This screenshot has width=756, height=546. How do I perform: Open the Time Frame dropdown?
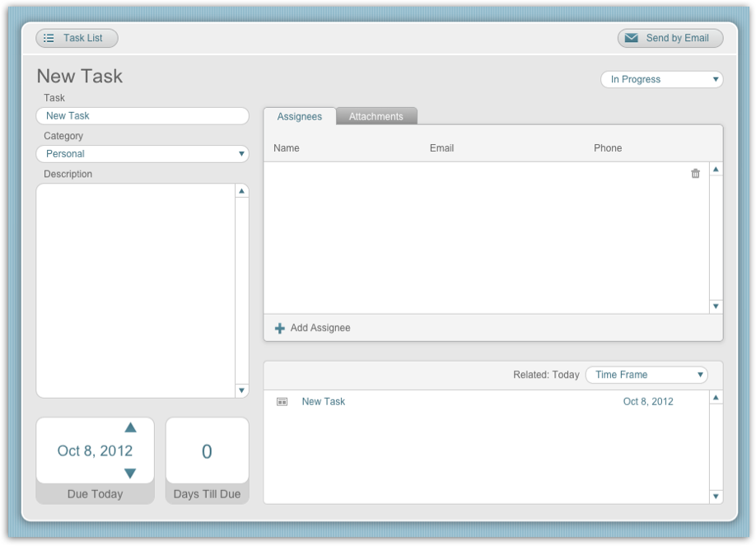tap(646, 374)
